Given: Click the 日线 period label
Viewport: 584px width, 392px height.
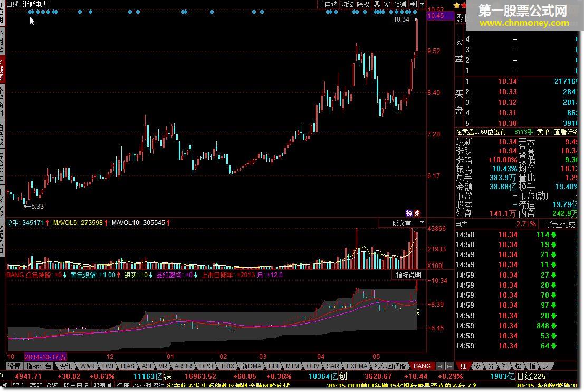Looking at the screenshot, I should (x=12, y=4).
